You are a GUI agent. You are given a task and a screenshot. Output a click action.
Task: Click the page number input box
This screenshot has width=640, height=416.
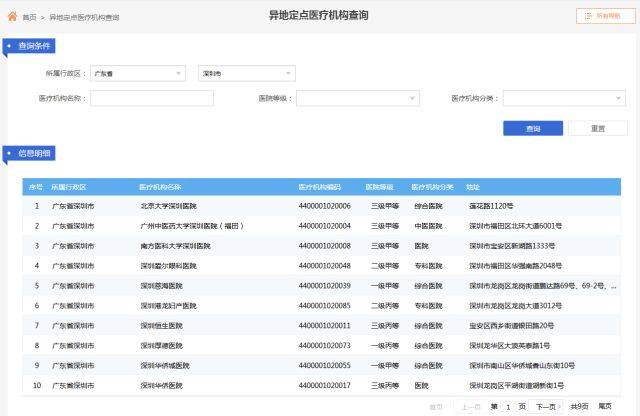[509, 407]
